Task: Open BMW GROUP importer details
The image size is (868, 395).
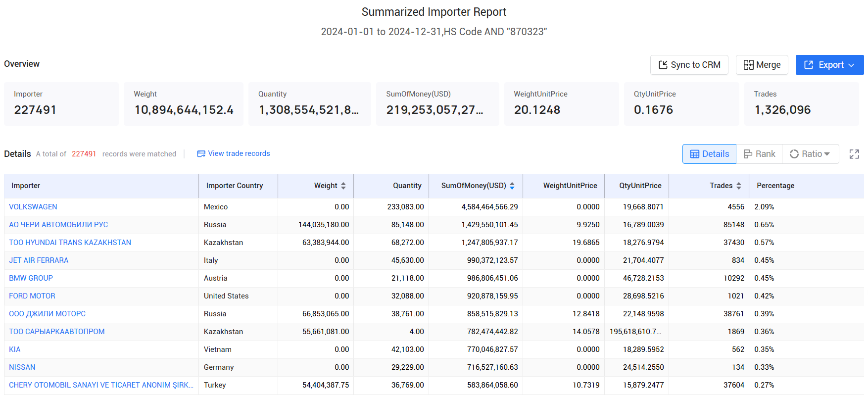Action: (x=31, y=278)
